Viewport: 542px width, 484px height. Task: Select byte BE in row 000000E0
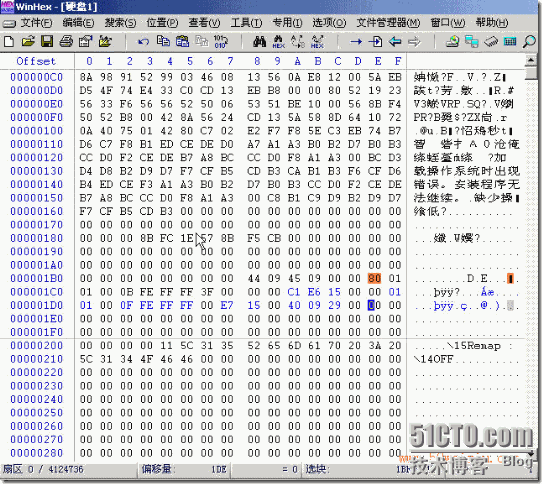pos(294,104)
